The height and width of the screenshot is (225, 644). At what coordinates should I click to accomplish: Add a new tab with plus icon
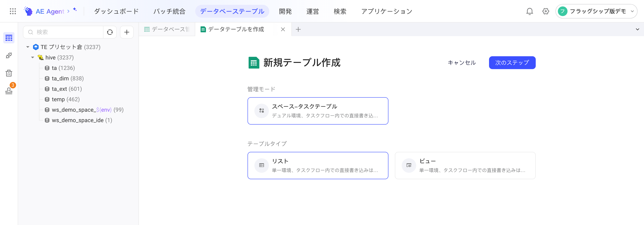[298, 30]
